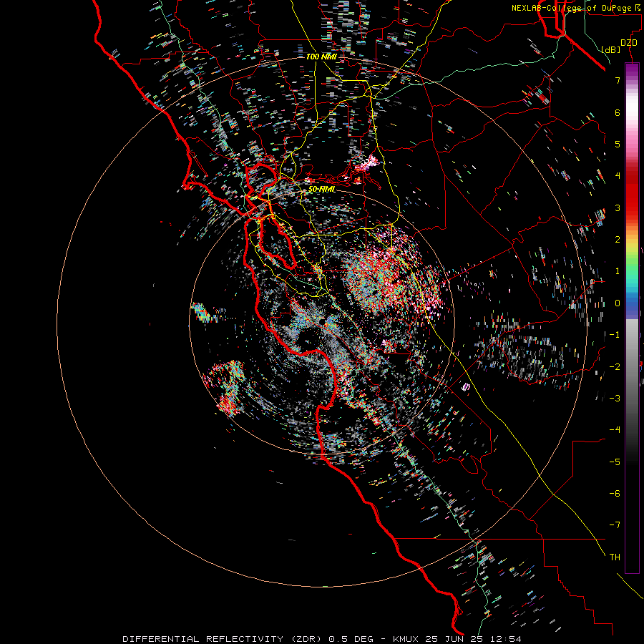Click the '7' value on color scale
644x644 pixels.
[618, 80]
